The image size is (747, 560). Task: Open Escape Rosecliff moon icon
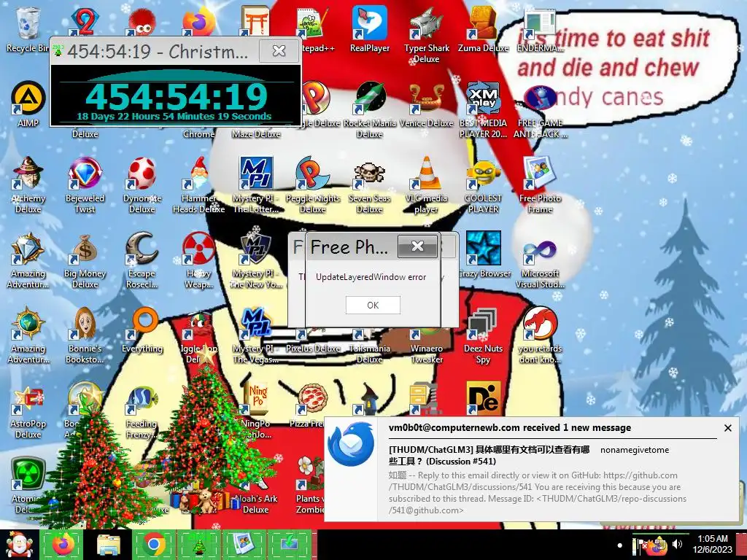click(x=142, y=261)
